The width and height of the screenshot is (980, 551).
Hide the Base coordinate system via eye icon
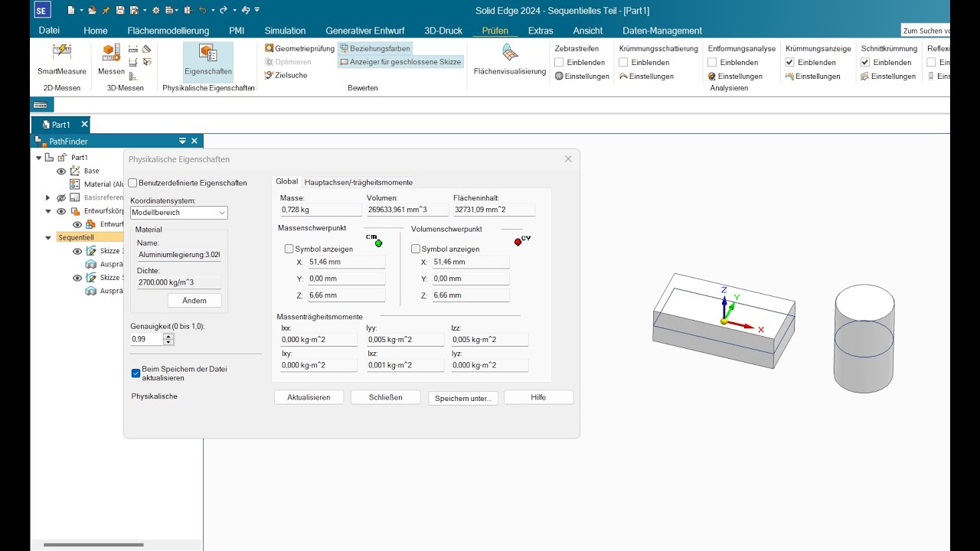(x=61, y=171)
